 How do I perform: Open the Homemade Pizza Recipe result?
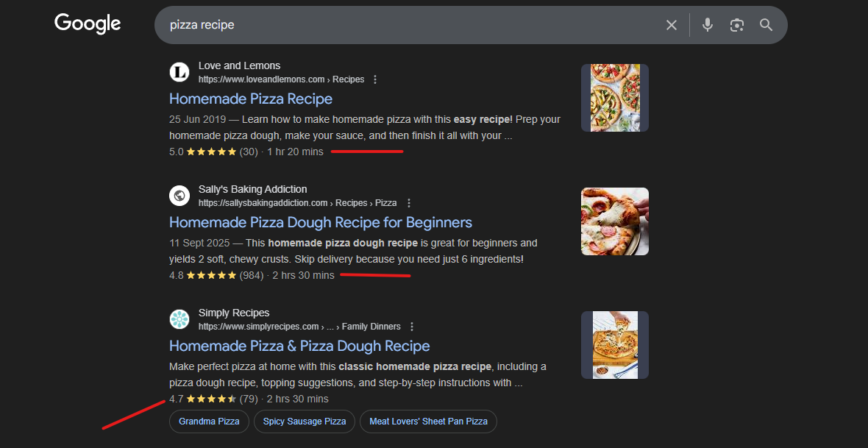coord(250,99)
